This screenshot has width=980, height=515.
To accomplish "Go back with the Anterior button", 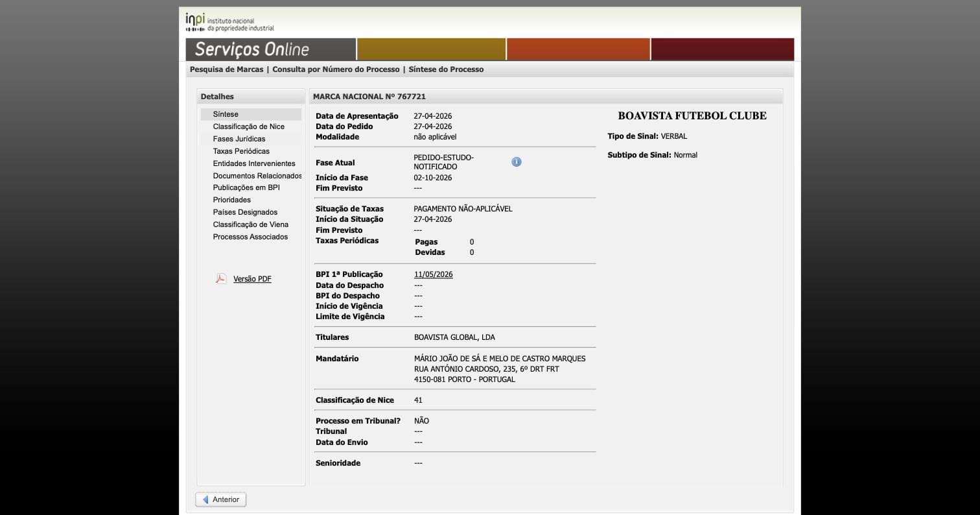I will [x=221, y=499].
